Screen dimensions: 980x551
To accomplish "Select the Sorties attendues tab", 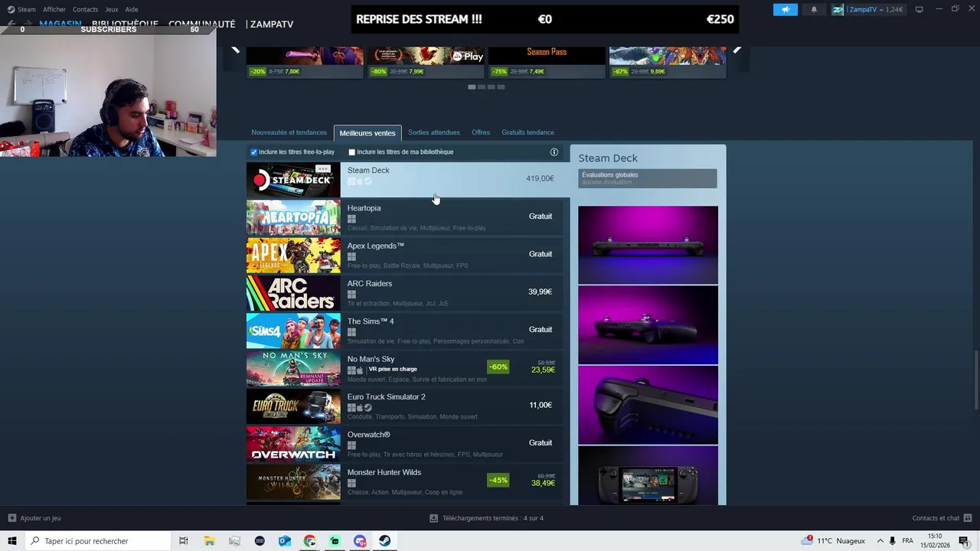I will point(434,132).
